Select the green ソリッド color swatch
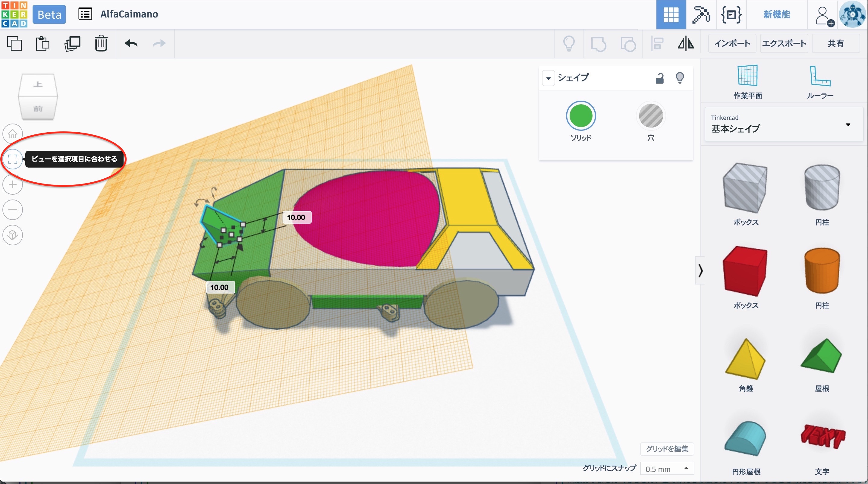The image size is (868, 484). (x=580, y=116)
